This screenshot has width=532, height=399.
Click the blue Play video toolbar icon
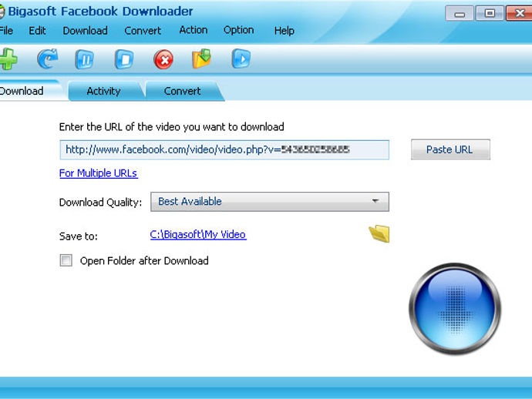point(241,59)
